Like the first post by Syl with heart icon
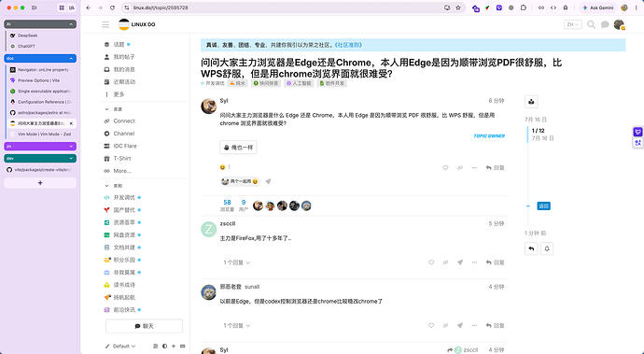This screenshot has height=354, width=644. [x=445, y=168]
